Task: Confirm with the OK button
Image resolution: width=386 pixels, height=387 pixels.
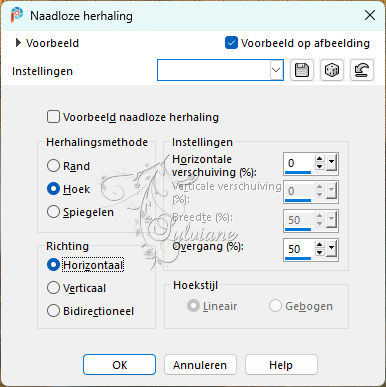Action: [119, 365]
